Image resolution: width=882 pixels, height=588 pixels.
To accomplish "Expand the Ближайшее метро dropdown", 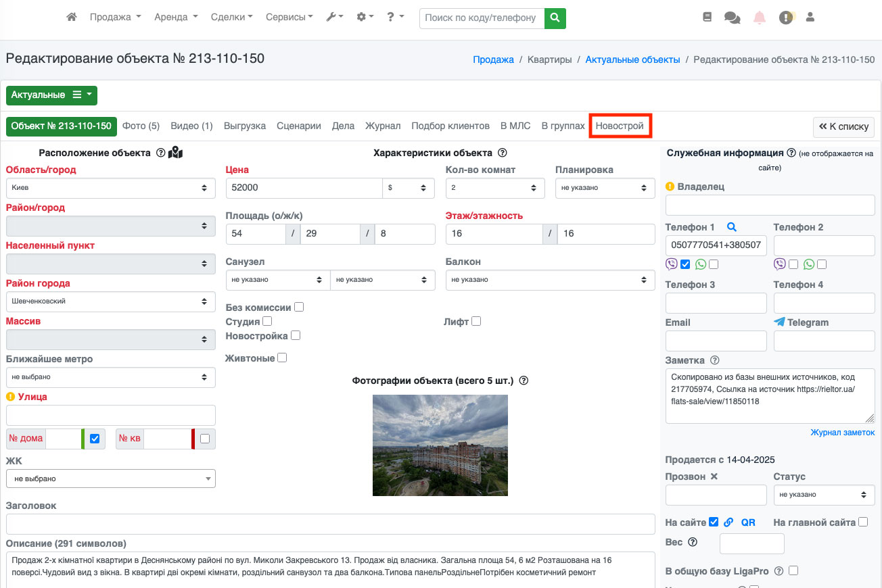I will (x=110, y=377).
